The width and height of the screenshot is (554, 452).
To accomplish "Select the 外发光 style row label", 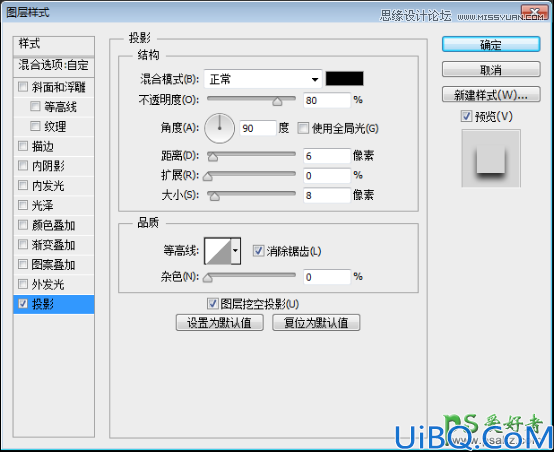I will click(48, 284).
